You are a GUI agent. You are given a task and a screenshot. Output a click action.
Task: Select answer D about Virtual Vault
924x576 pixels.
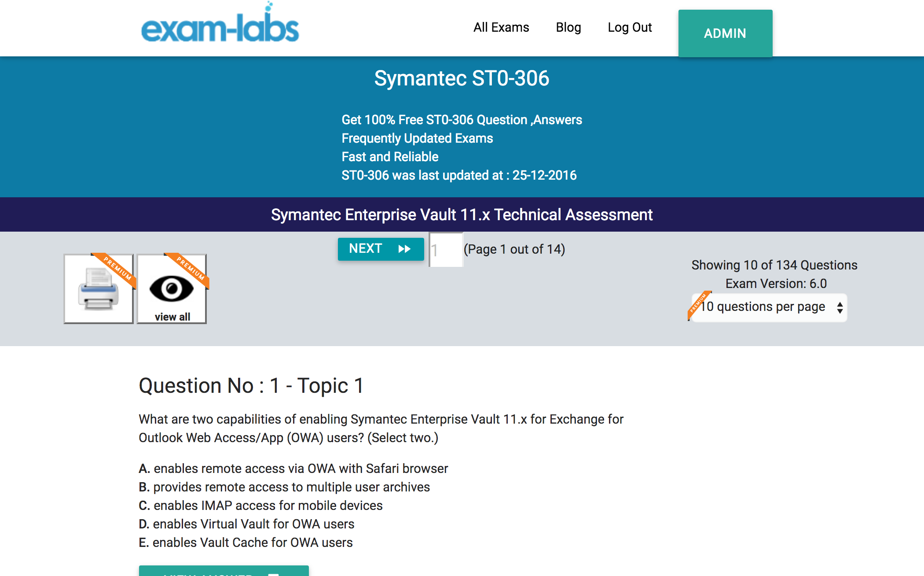click(246, 524)
